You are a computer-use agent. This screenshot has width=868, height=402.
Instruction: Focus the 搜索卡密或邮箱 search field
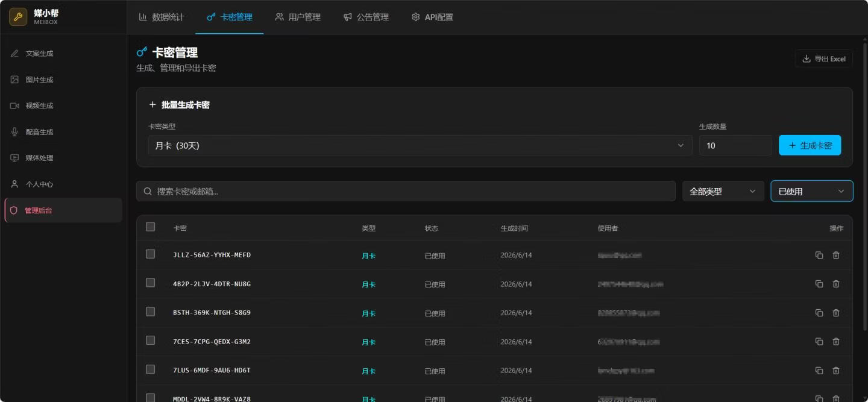tap(406, 191)
